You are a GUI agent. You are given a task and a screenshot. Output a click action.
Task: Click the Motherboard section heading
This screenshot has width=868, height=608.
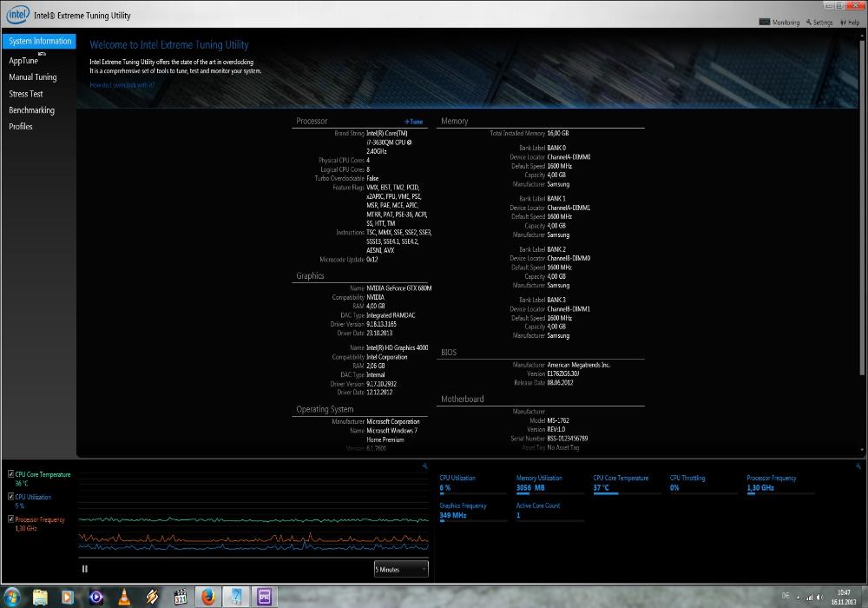click(463, 399)
